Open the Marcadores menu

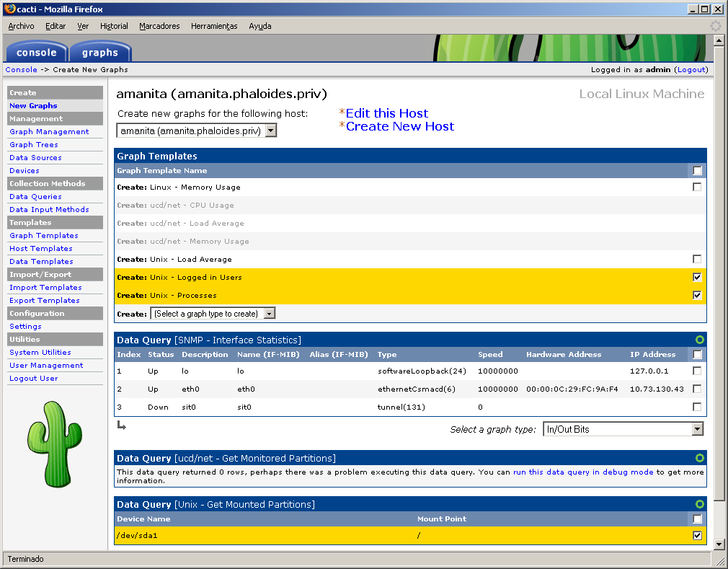click(x=159, y=26)
